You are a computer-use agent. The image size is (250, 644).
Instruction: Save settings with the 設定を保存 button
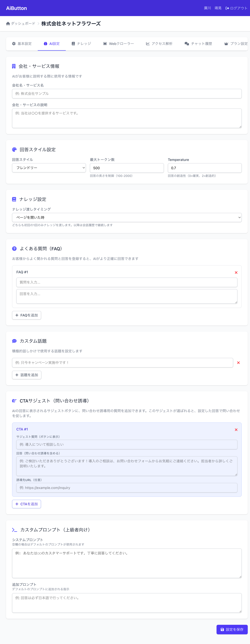(232, 629)
